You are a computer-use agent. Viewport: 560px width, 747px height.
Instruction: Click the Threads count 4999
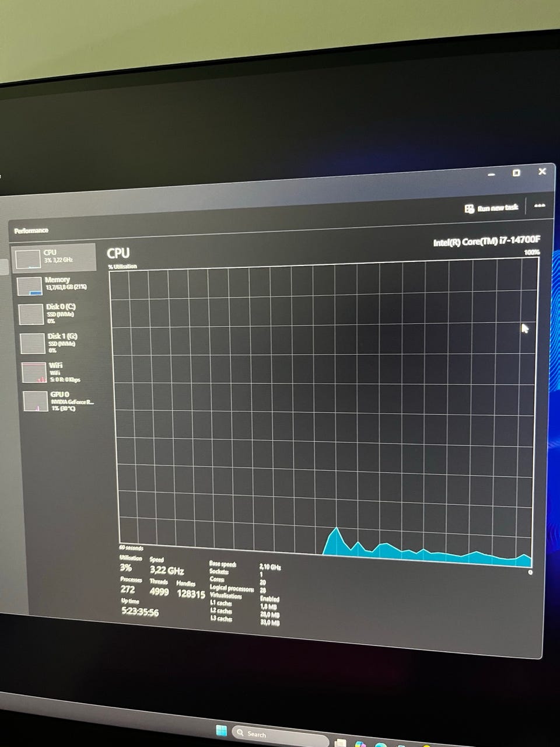tap(159, 592)
